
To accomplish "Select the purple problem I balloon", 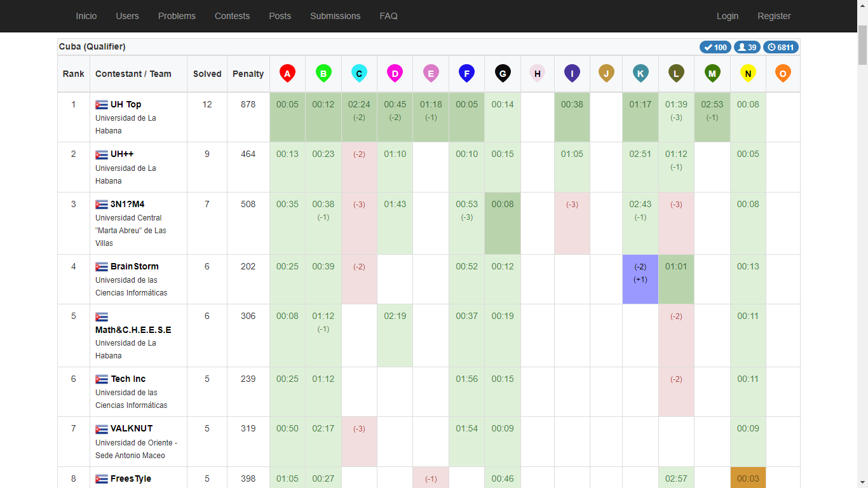I will coord(572,74).
